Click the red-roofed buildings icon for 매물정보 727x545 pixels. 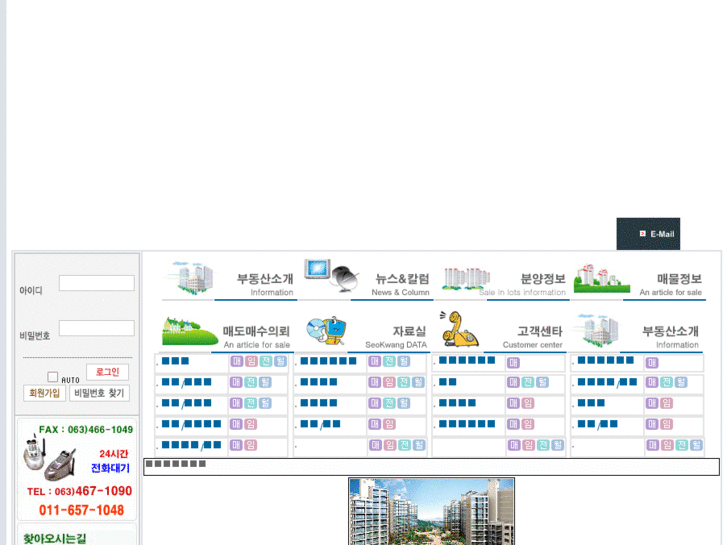click(602, 279)
